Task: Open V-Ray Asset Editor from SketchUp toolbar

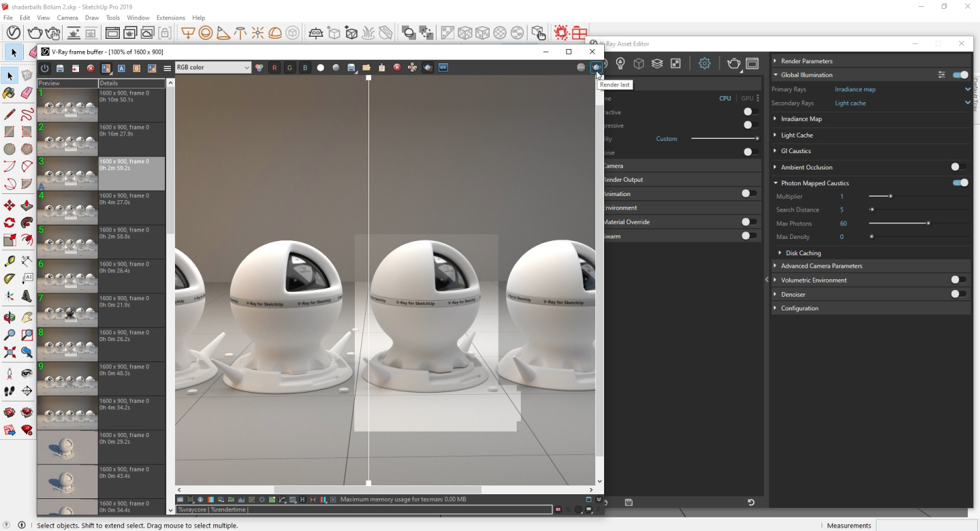Action: point(14,32)
